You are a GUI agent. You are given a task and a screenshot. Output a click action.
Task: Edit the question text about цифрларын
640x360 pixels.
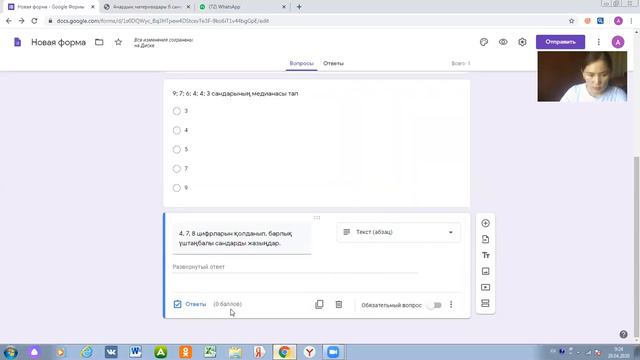click(x=242, y=238)
